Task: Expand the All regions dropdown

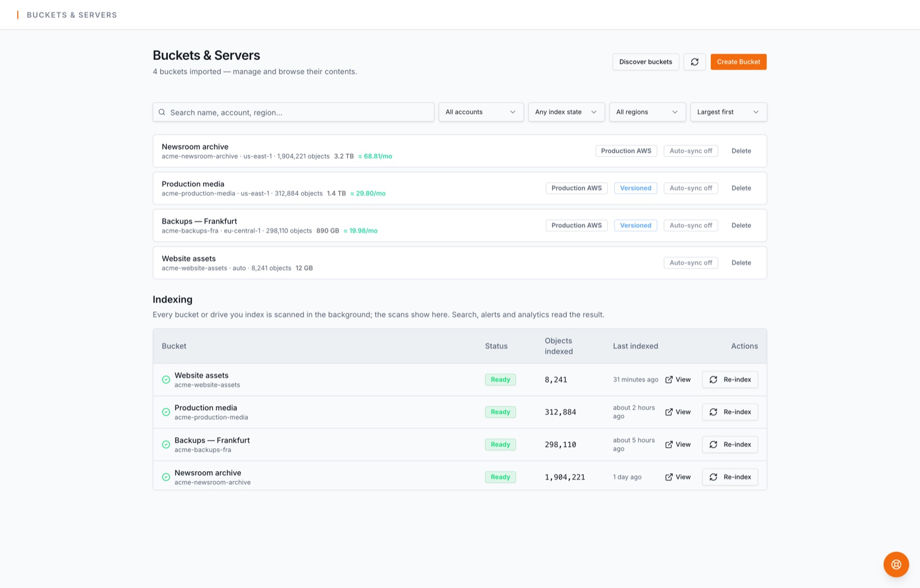Action: (647, 112)
